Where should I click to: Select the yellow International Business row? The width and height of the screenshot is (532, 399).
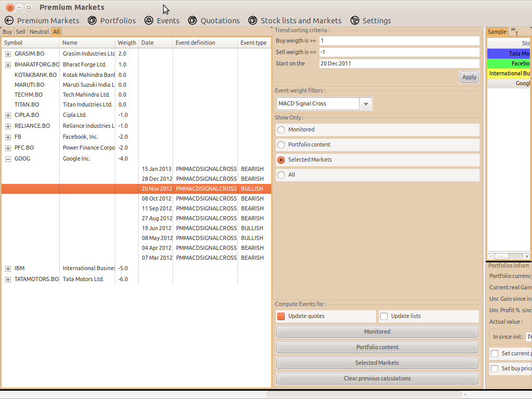509,73
